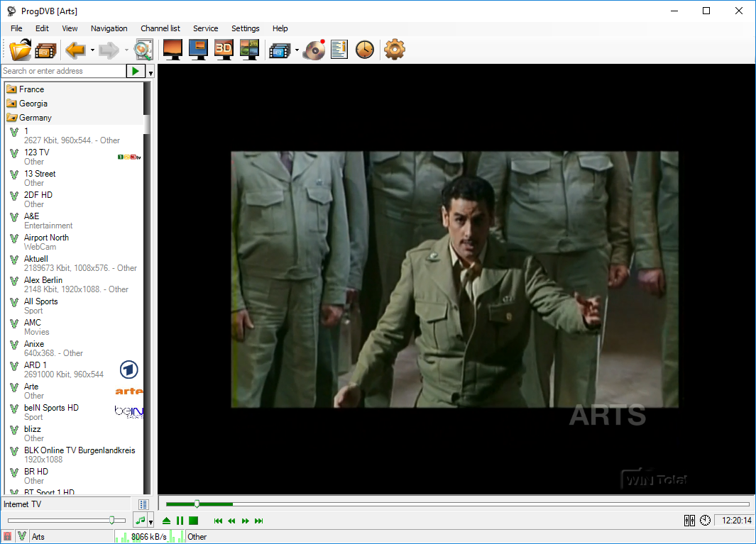Toggle the red lock icon in status bar
The width and height of the screenshot is (756, 544).
click(x=7, y=537)
